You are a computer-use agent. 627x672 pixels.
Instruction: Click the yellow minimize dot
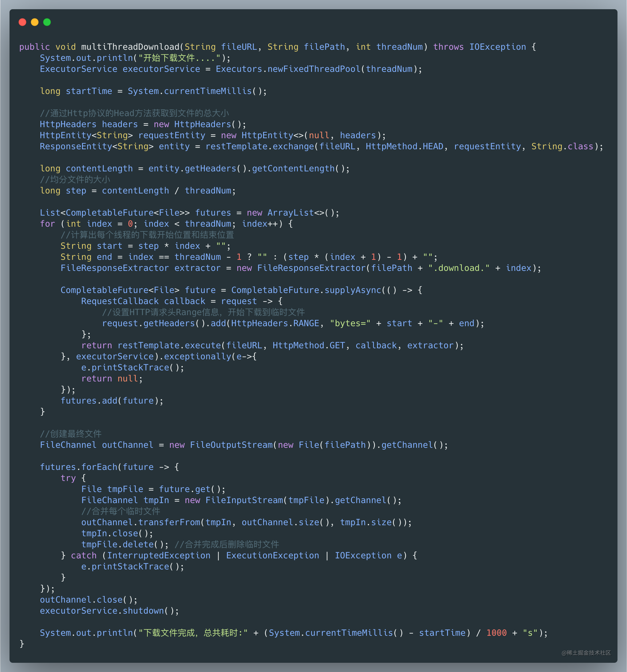point(34,22)
